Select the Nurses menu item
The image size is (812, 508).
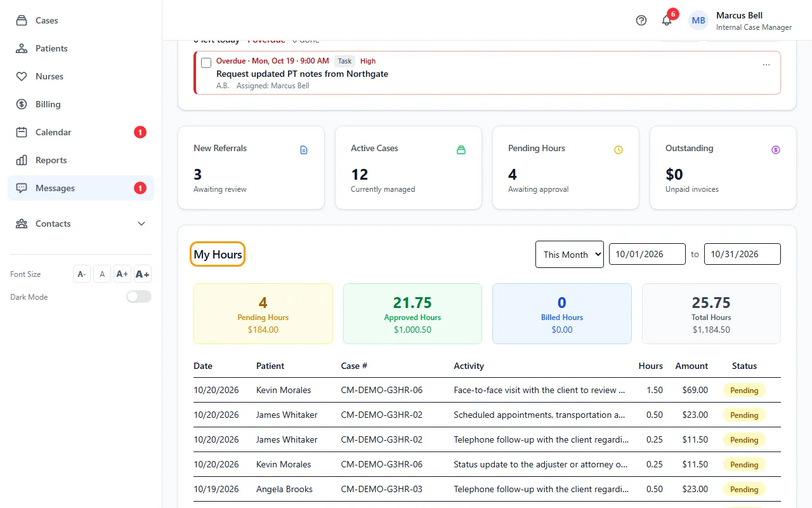(81, 76)
